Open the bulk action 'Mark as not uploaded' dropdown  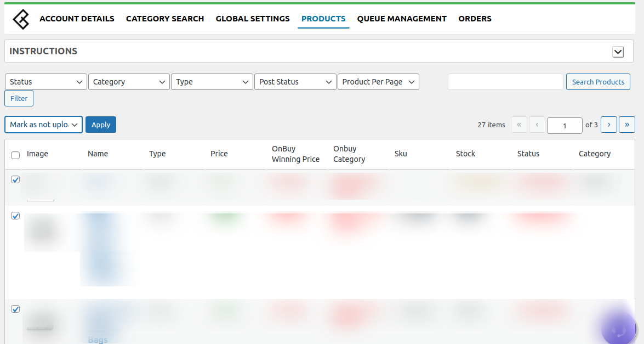coord(43,125)
